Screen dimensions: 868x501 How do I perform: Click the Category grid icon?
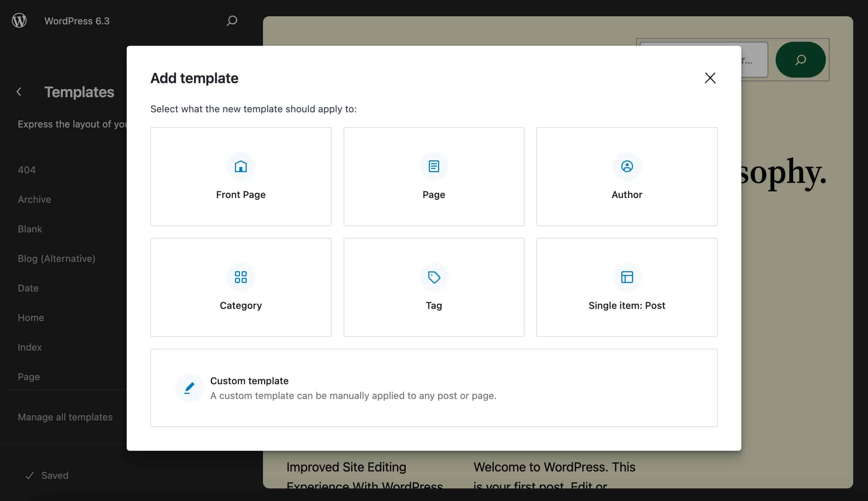240,277
